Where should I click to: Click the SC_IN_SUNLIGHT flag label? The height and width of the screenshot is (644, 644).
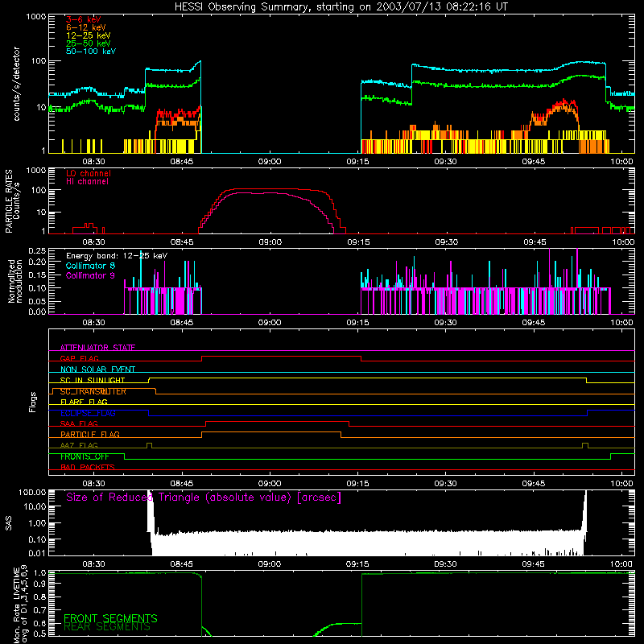[x=93, y=380]
